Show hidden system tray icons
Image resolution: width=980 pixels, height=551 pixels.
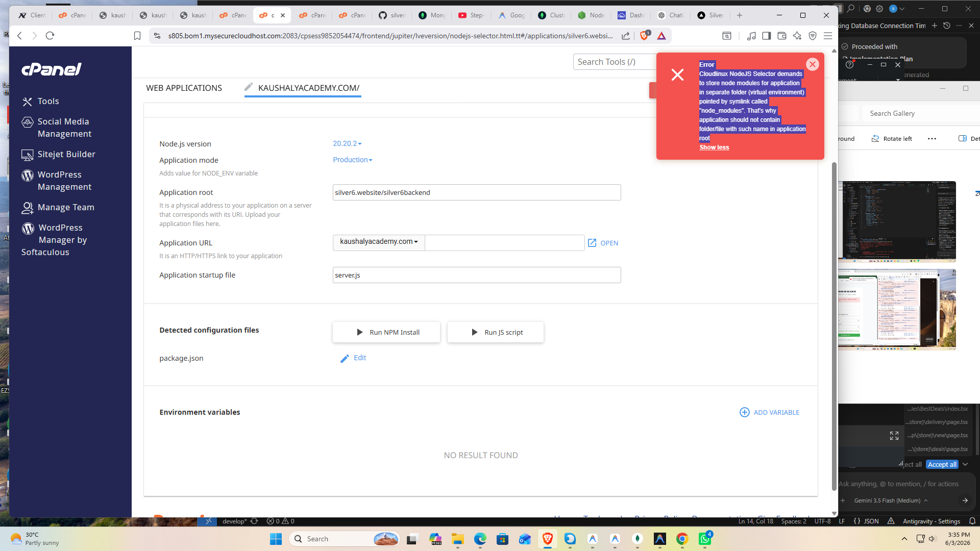(x=904, y=539)
